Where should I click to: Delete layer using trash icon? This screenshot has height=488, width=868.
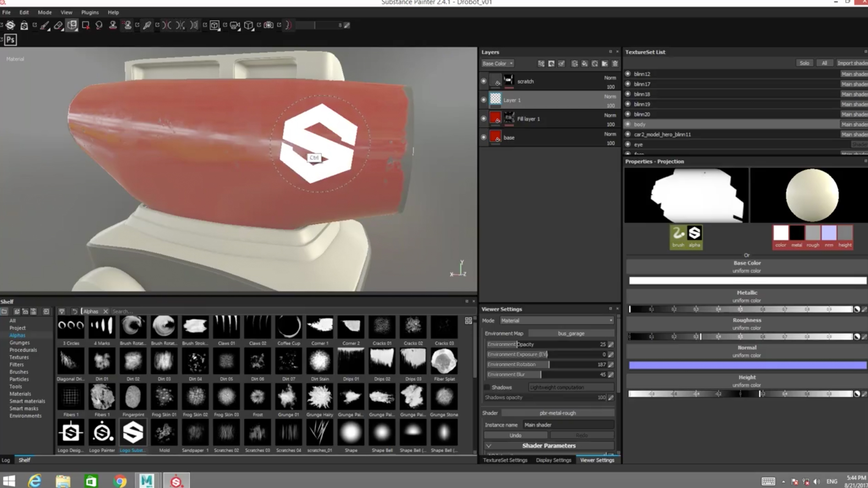(x=615, y=64)
